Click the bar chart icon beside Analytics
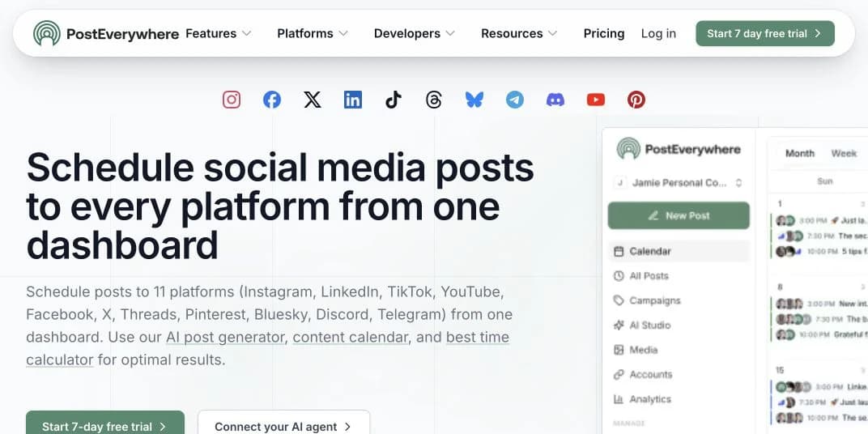The image size is (868, 434). [x=619, y=399]
